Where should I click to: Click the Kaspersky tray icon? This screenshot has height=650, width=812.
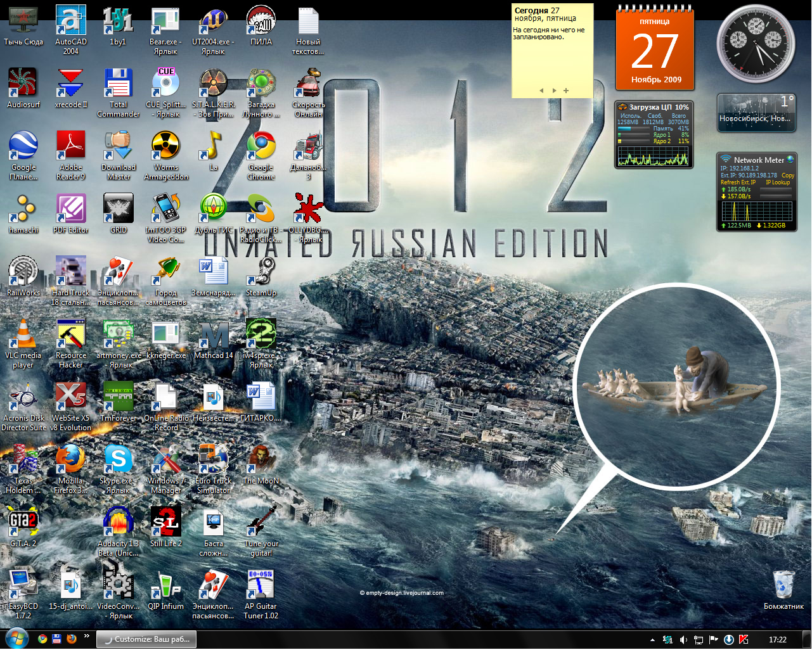click(744, 640)
